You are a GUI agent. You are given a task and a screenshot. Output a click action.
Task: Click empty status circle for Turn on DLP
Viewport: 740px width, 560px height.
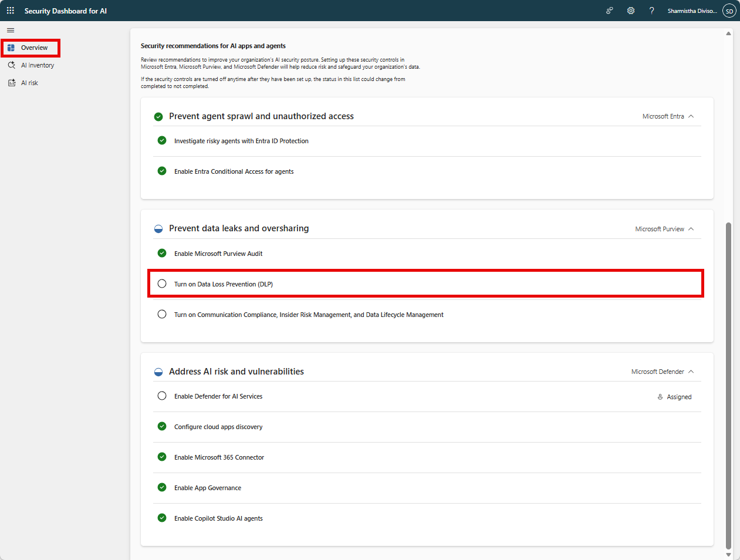tap(162, 284)
